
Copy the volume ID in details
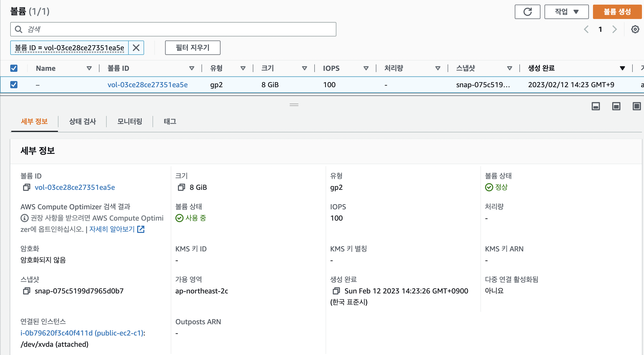[x=26, y=188]
